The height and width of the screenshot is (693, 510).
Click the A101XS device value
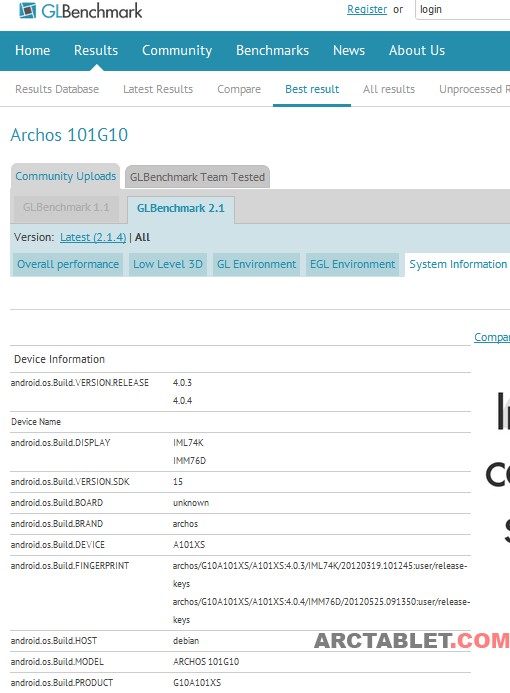[189, 545]
